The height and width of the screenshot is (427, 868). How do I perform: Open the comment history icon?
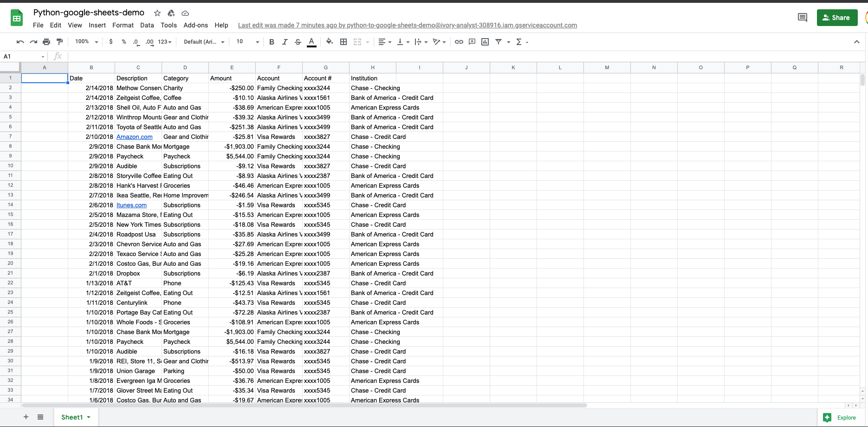[x=802, y=18]
